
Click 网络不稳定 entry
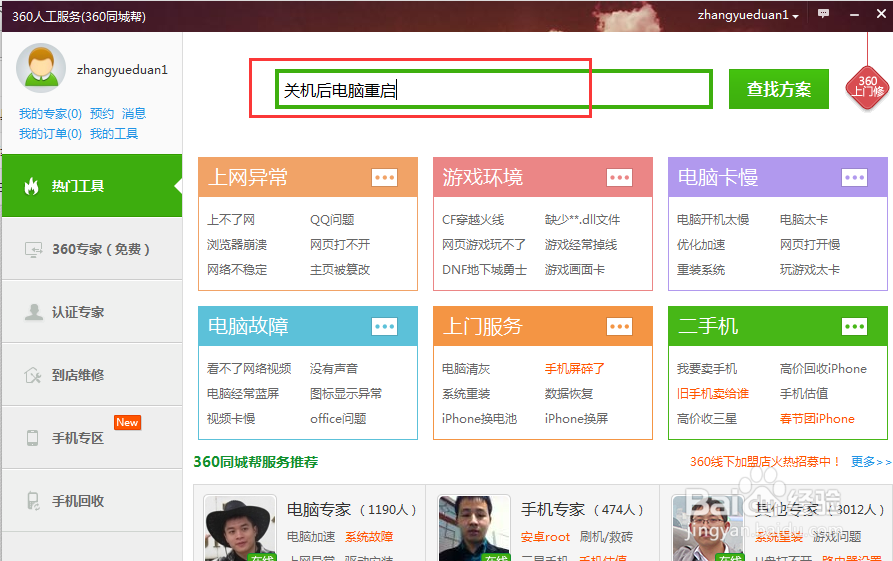click(237, 270)
